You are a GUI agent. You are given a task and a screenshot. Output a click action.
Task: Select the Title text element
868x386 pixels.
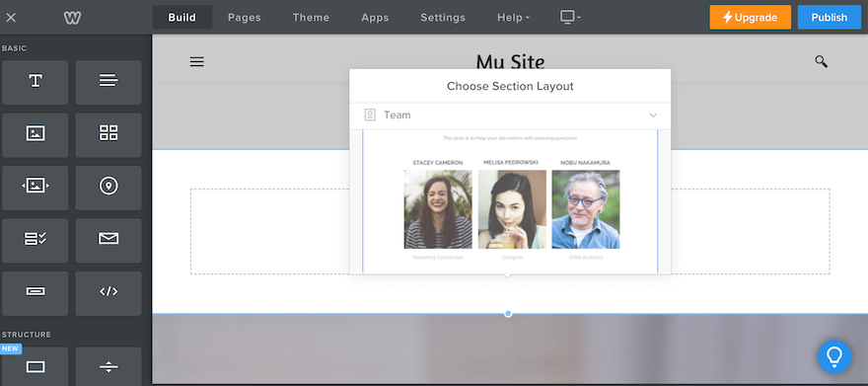(x=36, y=82)
